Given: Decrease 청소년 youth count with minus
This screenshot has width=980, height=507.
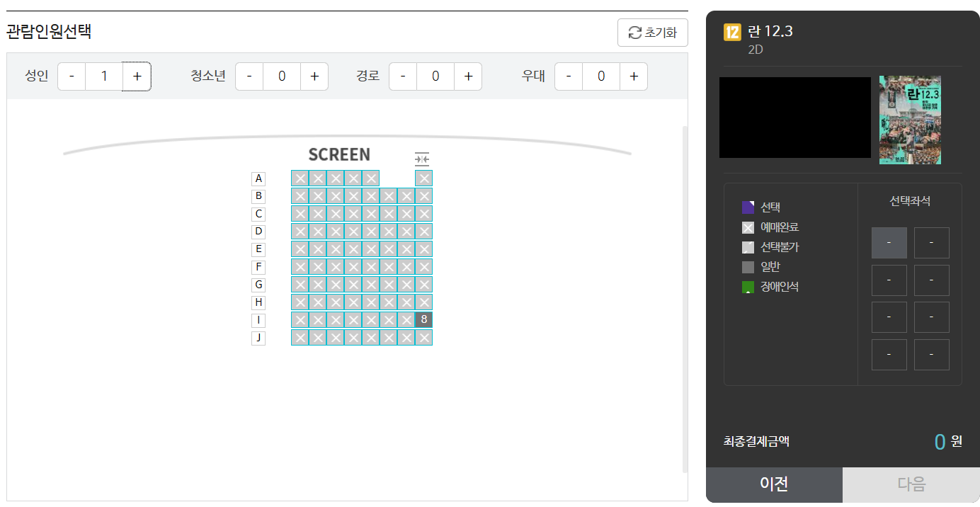Looking at the screenshot, I should coord(249,76).
